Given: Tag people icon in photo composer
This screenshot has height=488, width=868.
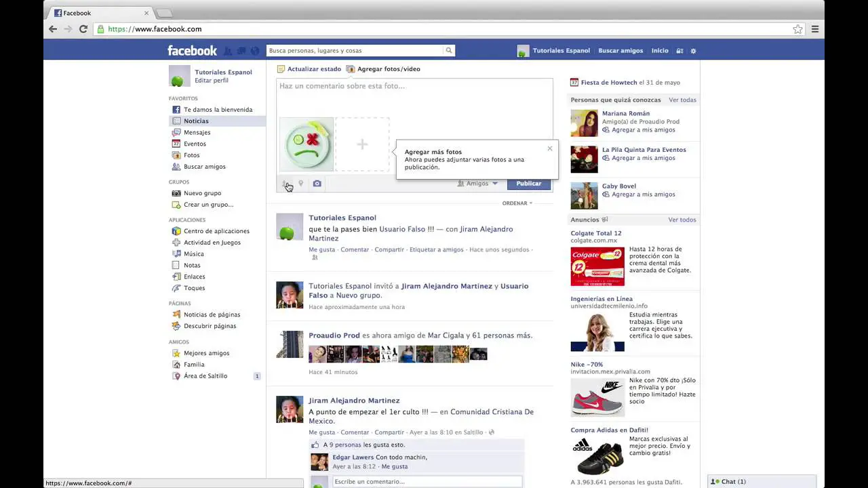Looking at the screenshot, I should (x=286, y=184).
